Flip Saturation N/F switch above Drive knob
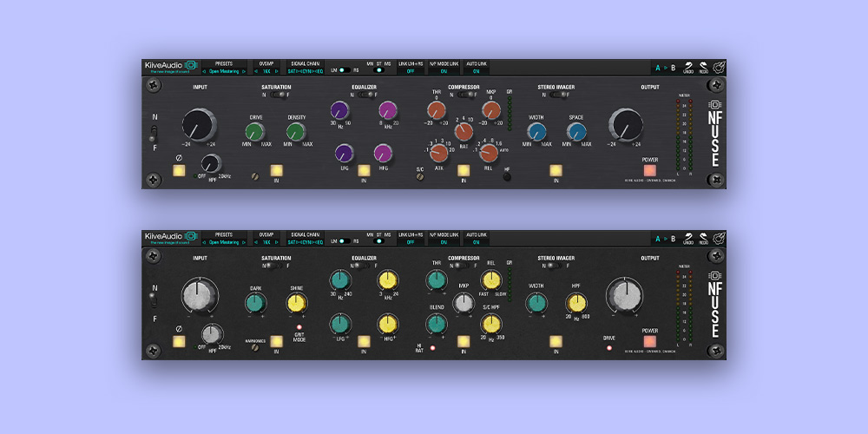Image resolution: width=868 pixels, height=434 pixels. tap(277, 95)
